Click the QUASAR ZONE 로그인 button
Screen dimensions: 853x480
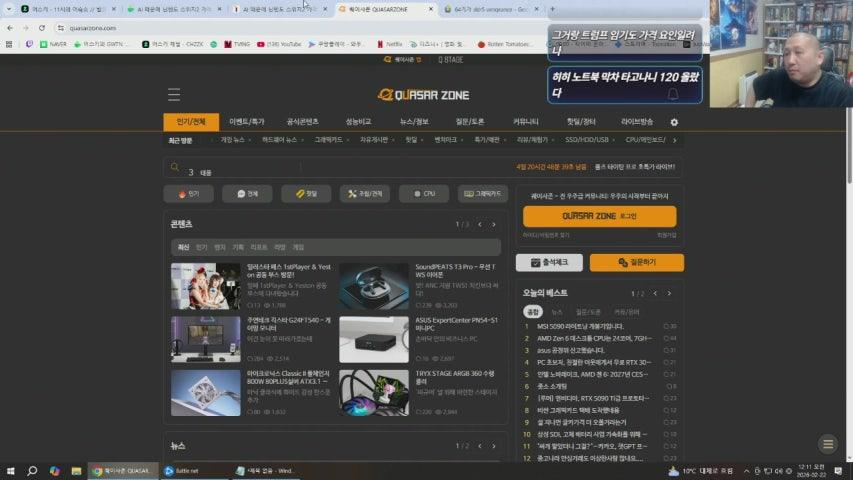point(599,216)
